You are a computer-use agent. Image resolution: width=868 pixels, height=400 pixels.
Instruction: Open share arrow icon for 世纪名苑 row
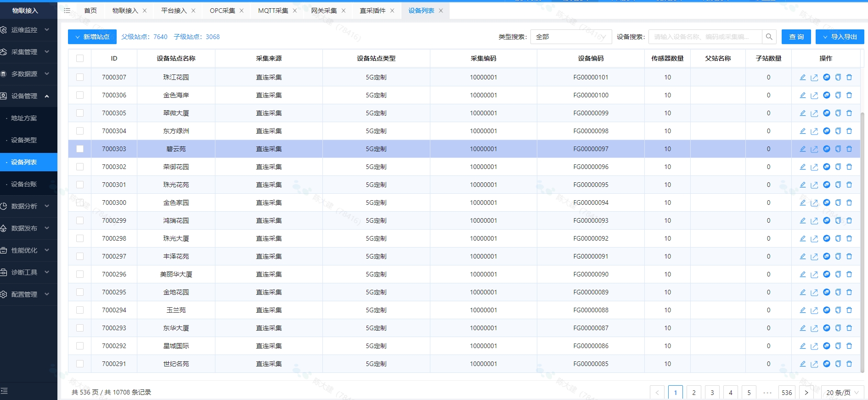(814, 364)
